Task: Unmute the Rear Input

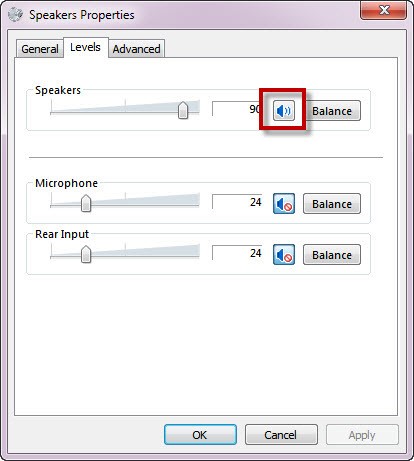Action: click(x=284, y=255)
